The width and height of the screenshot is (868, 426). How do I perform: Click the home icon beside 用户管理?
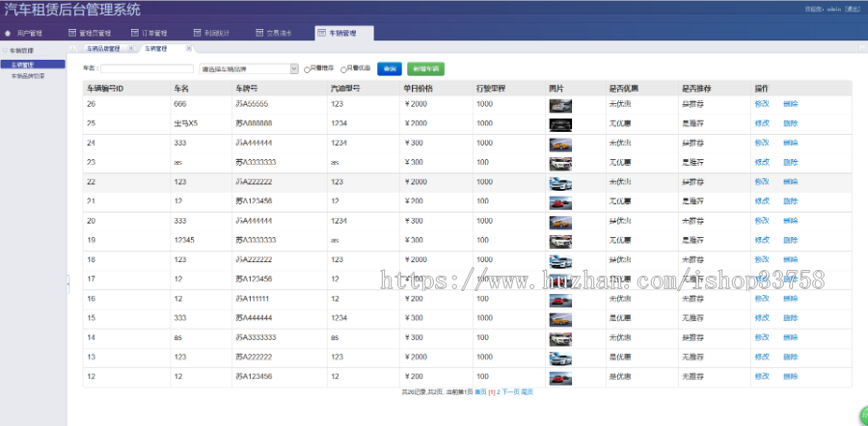pos(7,33)
